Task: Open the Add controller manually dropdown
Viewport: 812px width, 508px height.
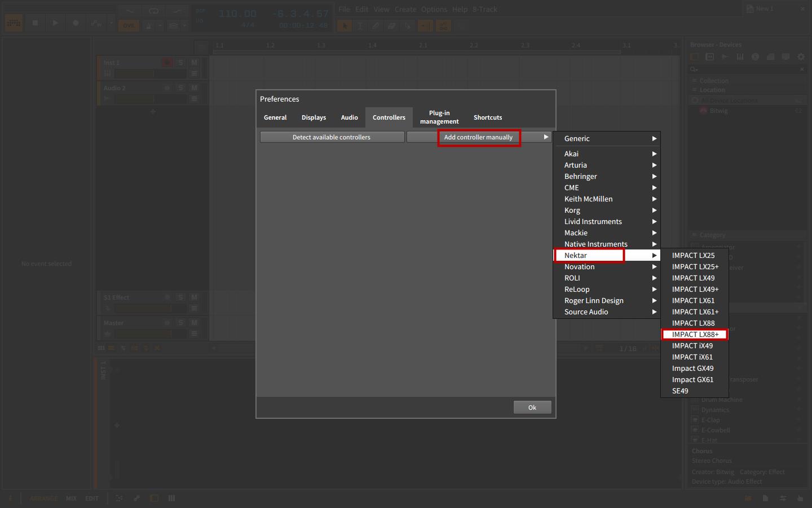Action: [478, 137]
